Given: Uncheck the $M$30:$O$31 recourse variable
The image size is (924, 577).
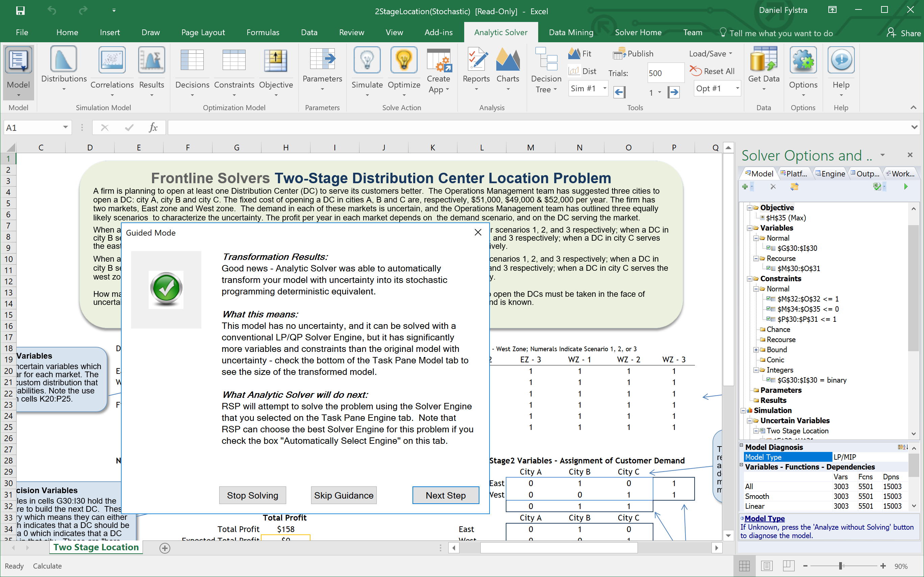Looking at the screenshot, I should pyautogui.click(x=768, y=268).
